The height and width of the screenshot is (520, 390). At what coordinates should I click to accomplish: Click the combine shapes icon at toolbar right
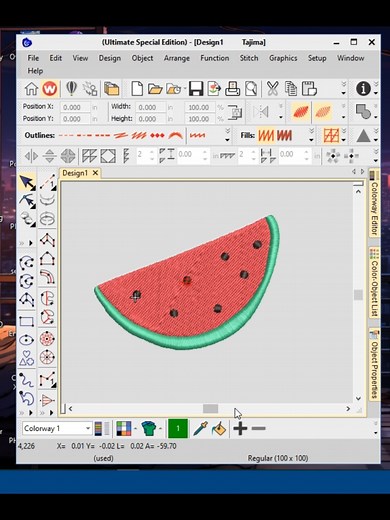(x=363, y=111)
